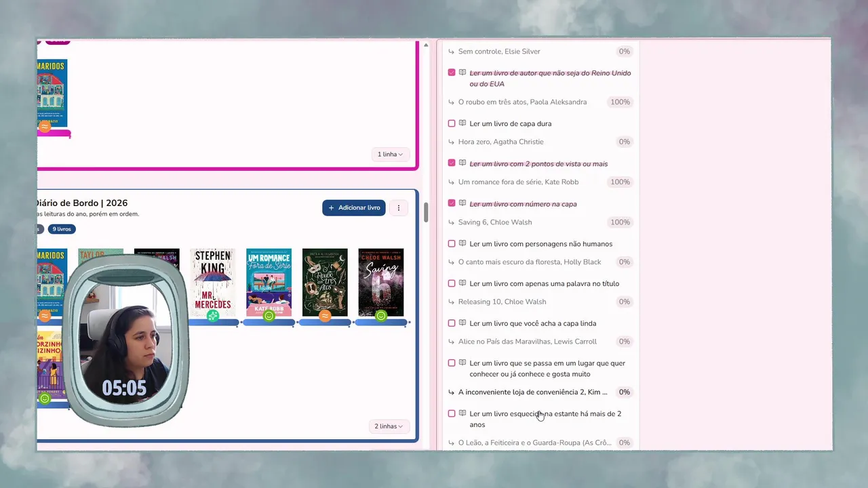Open the Stephen King Mr. Mercedes cover

tap(213, 282)
